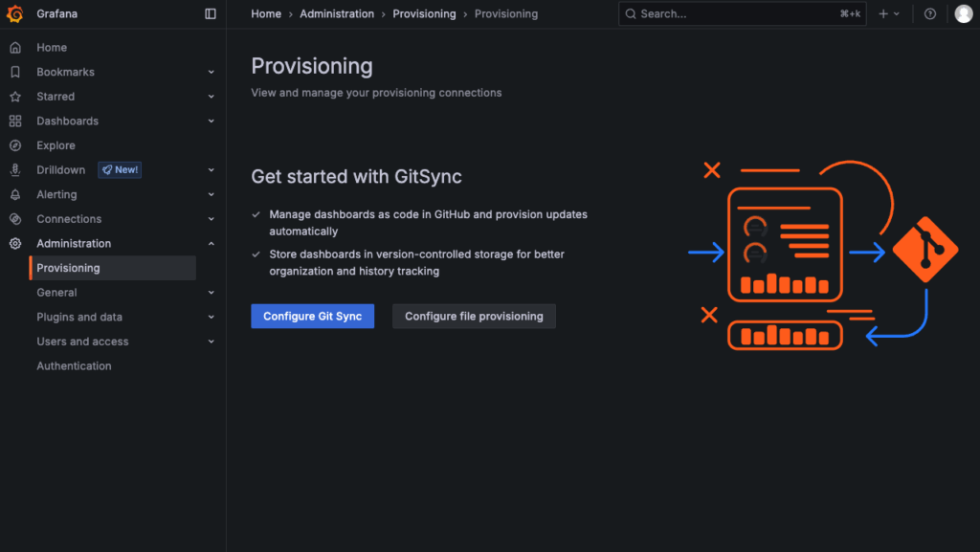Expand the Plugins and data chevron
Screen dimensions: 980x552
(212, 318)
